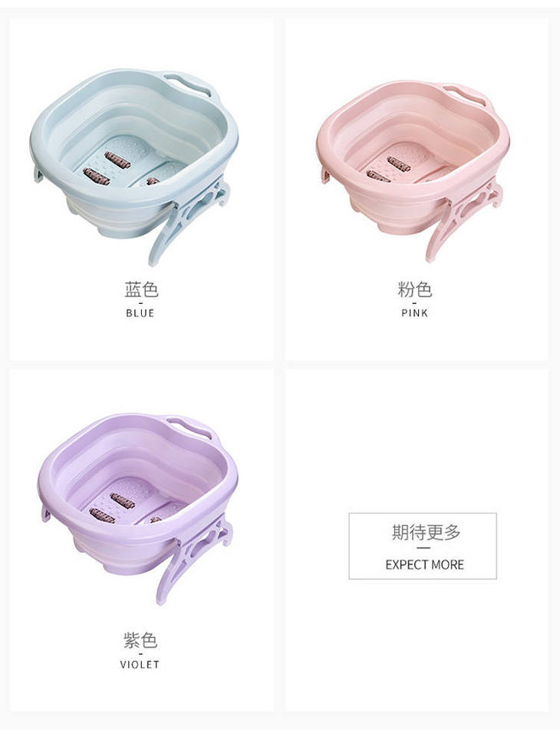Click the blue foot bath basin image
The width and height of the screenshot is (560, 742).
pos(133,167)
